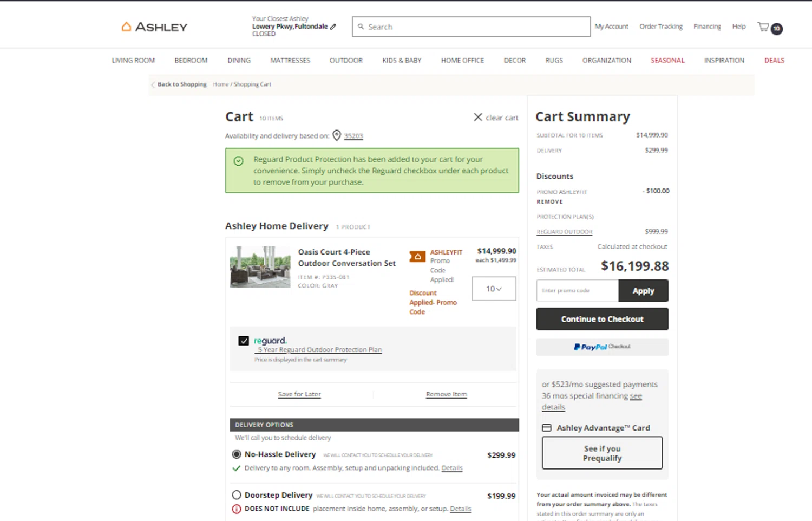The height and width of the screenshot is (521, 812).
Task: Open the Outdoor menu
Action: pyautogui.click(x=346, y=60)
